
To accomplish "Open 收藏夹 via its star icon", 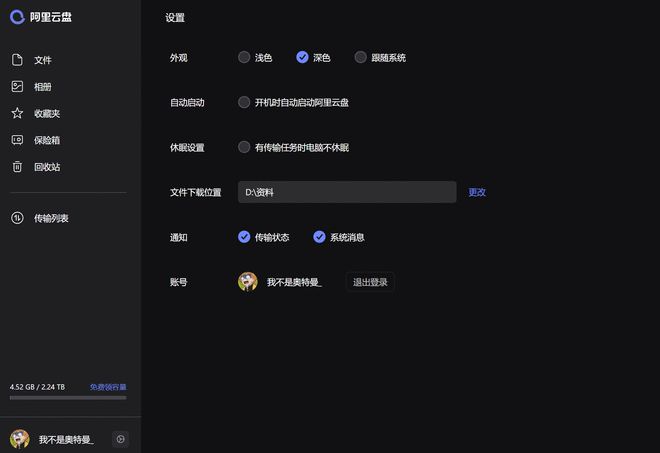I will pyautogui.click(x=17, y=113).
